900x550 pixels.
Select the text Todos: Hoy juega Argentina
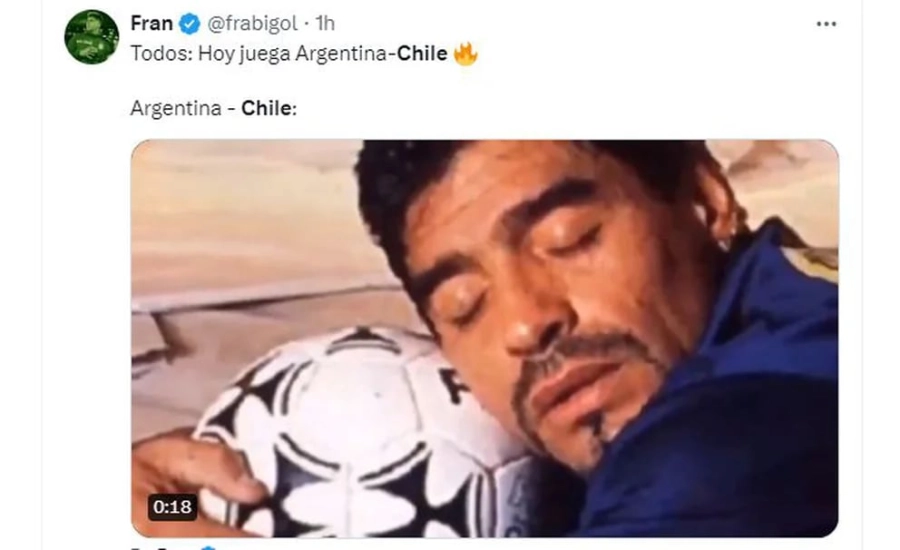pyautogui.click(x=259, y=54)
